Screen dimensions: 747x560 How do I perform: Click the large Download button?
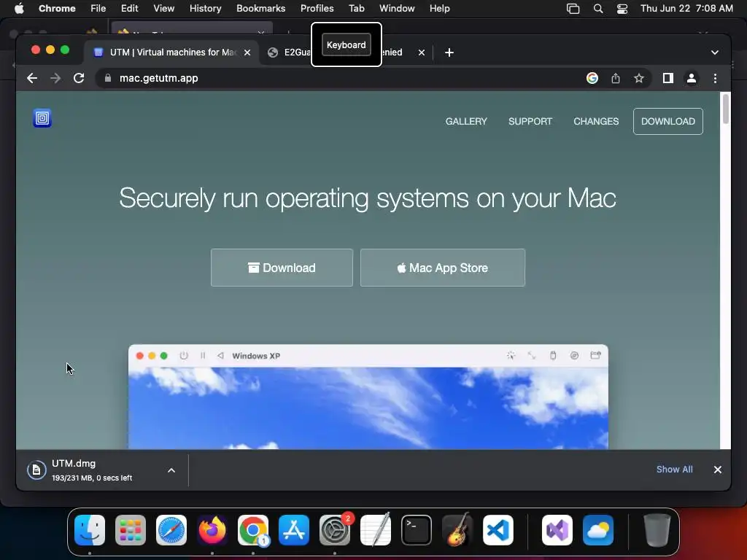(x=282, y=268)
